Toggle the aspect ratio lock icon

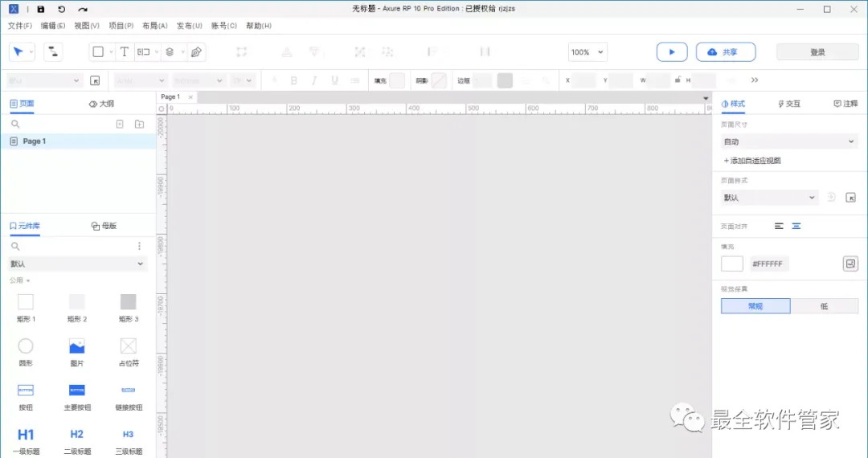[678, 80]
